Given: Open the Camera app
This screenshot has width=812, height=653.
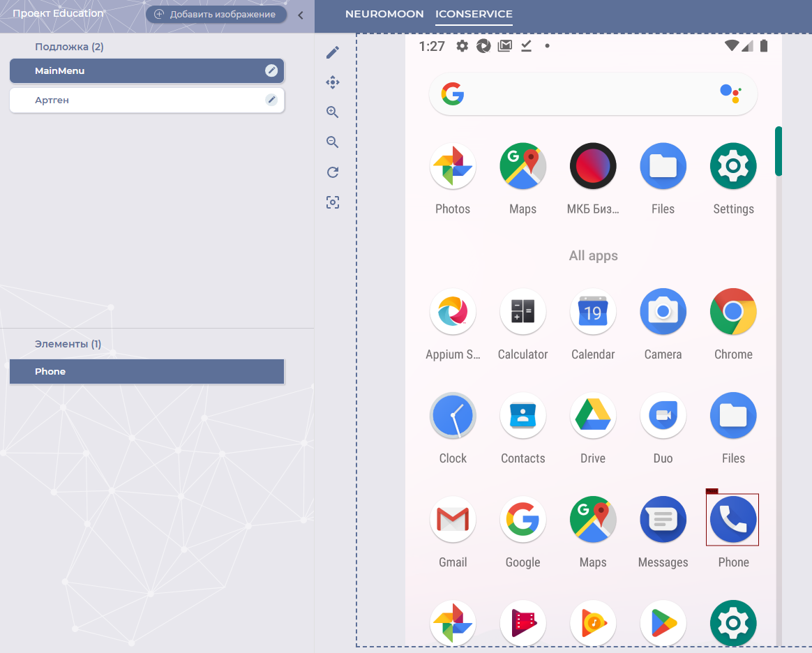Looking at the screenshot, I should coord(663,312).
